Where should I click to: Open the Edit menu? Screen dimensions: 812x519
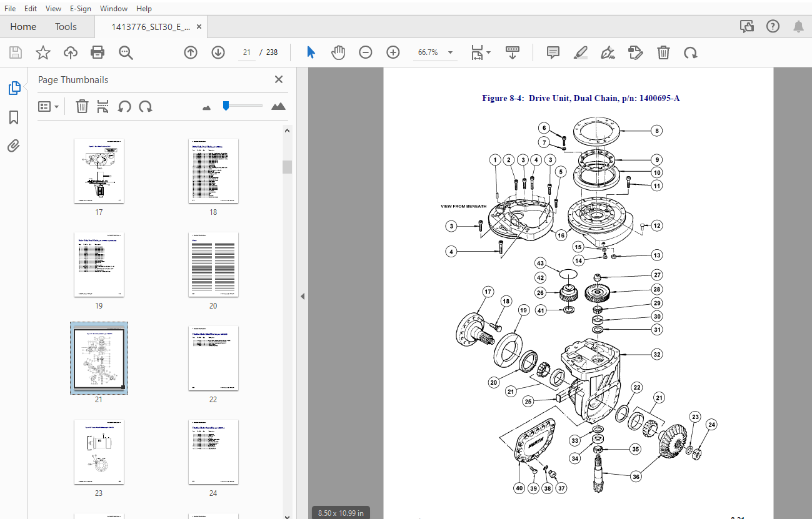tap(31, 8)
